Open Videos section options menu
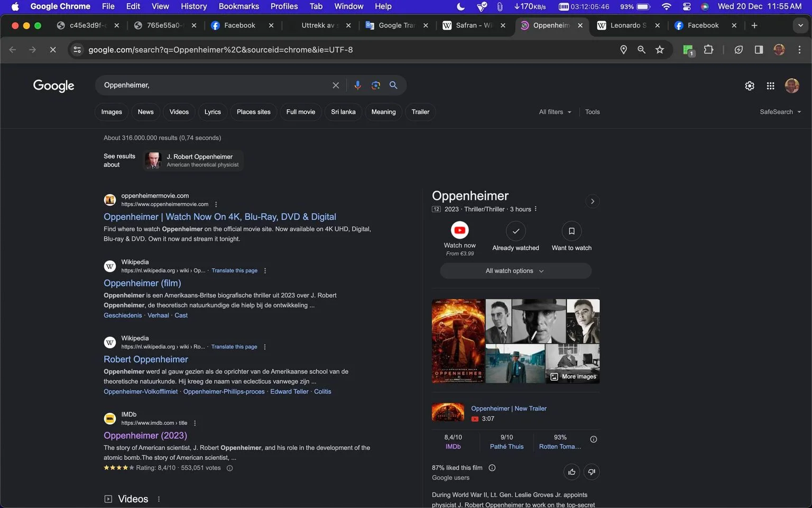This screenshot has height=508, width=812. point(159,499)
